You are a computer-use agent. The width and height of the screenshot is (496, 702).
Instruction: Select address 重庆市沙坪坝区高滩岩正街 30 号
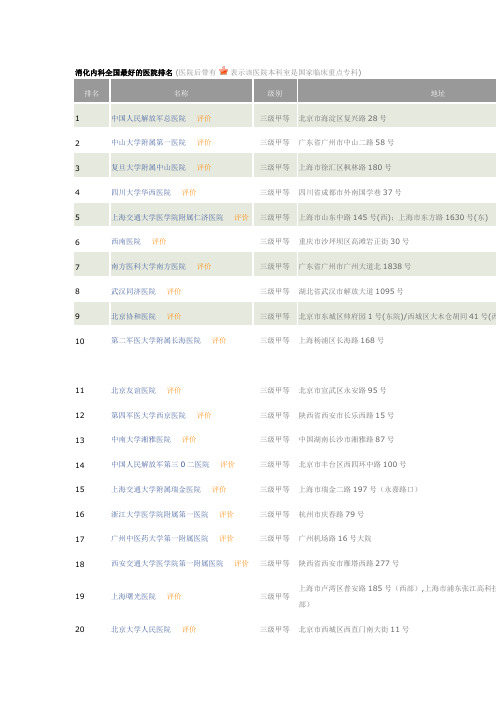tap(354, 242)
